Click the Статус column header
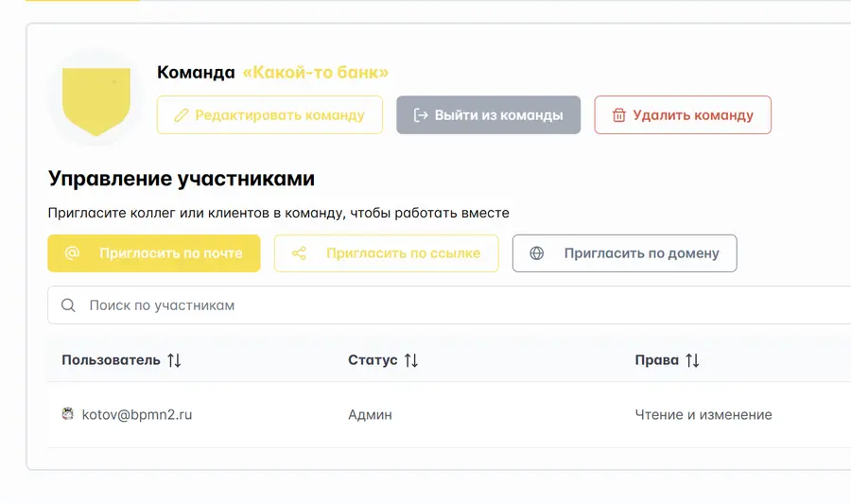851x504 pixels. (373, 360)
